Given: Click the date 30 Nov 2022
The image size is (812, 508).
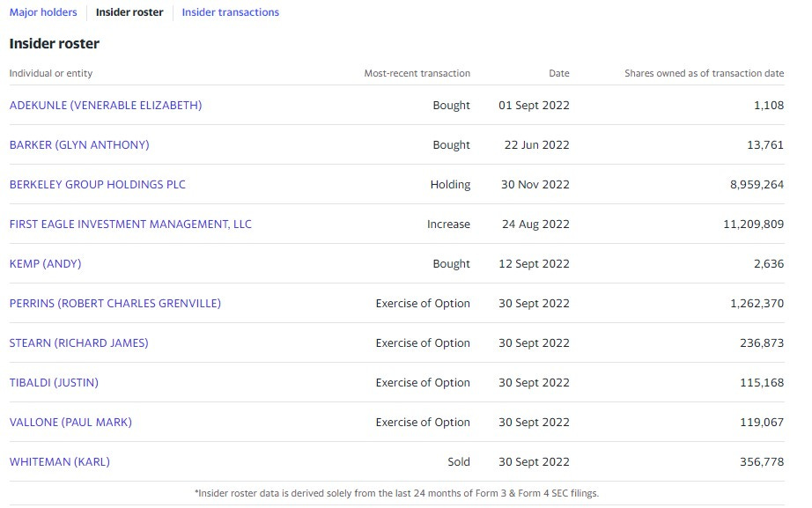Looking at the screenshot, I should coord(535,184).
